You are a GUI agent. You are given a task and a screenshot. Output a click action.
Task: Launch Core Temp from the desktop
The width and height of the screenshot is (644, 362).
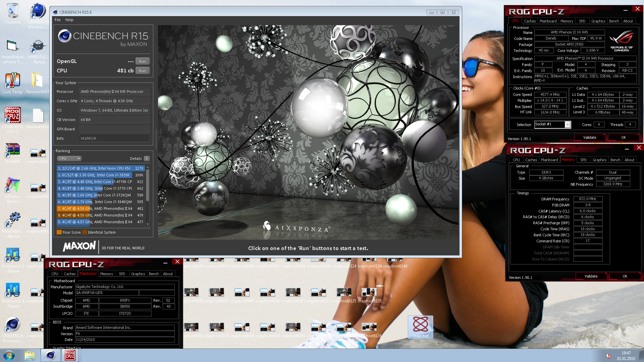click(x=12, y=83)
